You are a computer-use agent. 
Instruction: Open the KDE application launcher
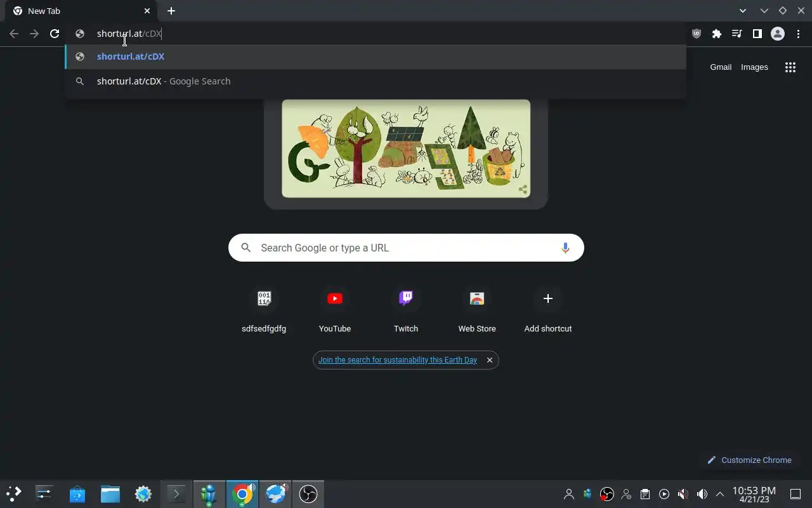pos(14,493)
